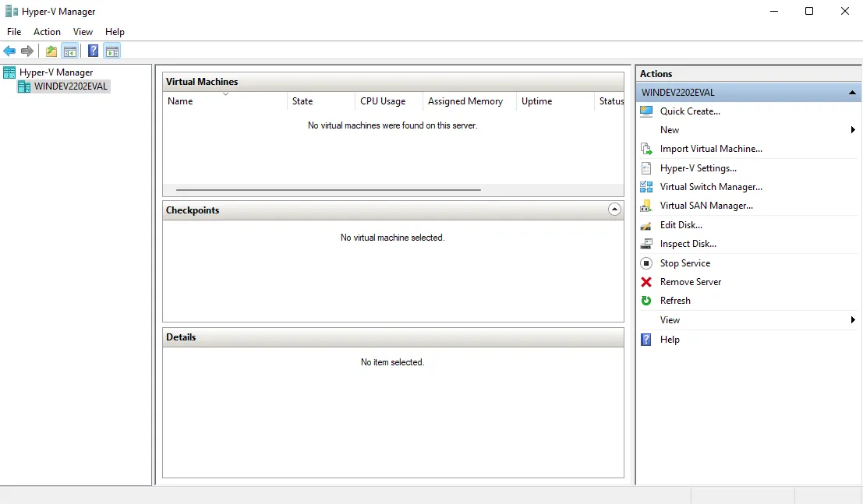
Task: Select the Hyper-V Manager root tree node
Action: pyautogui.click(x=55, y=72)
